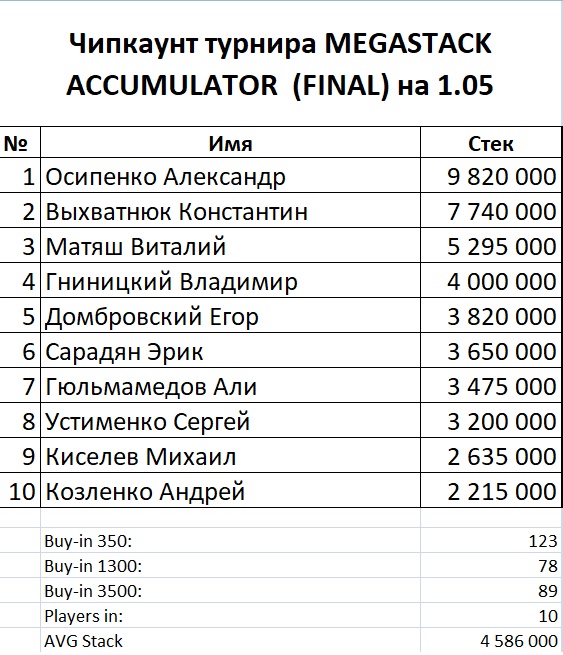Select the Имя column header cell
The width and height of the screenshot is (563, 655).
click(x=231, y=142)
